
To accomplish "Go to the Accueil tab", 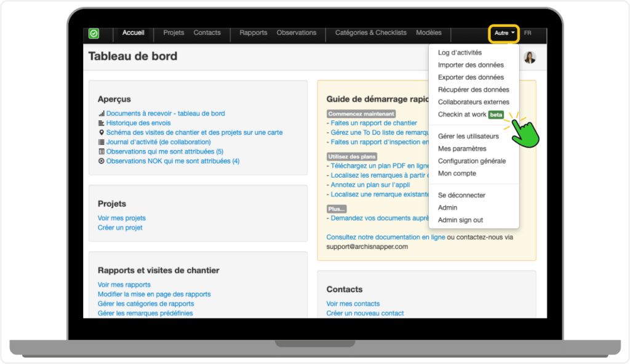I will [133, 33].
